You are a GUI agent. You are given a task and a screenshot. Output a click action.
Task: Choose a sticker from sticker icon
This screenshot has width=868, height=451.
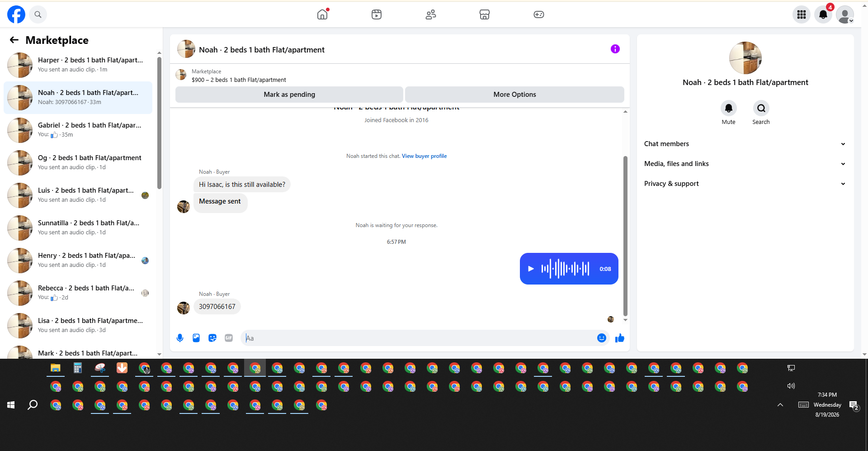pos(212,338)
